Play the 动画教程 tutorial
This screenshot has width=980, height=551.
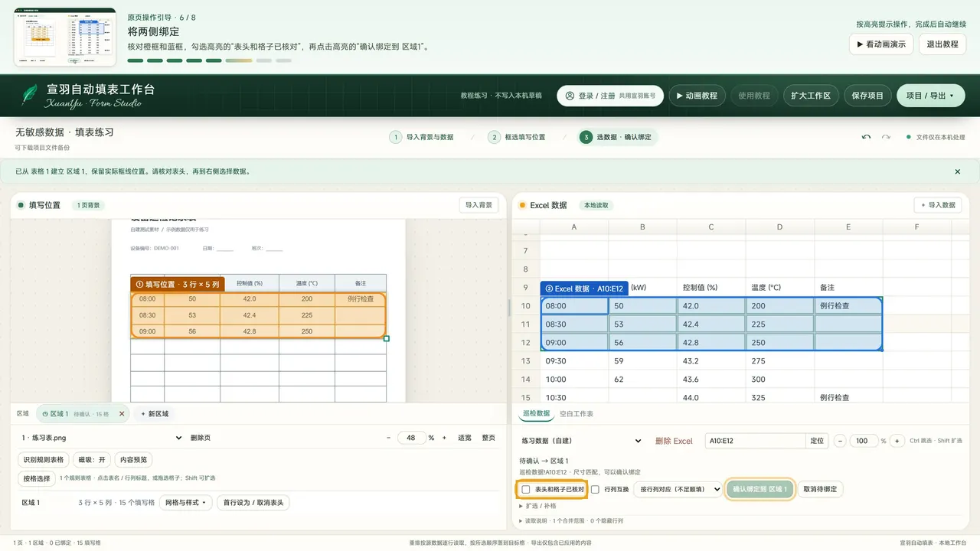697,96
